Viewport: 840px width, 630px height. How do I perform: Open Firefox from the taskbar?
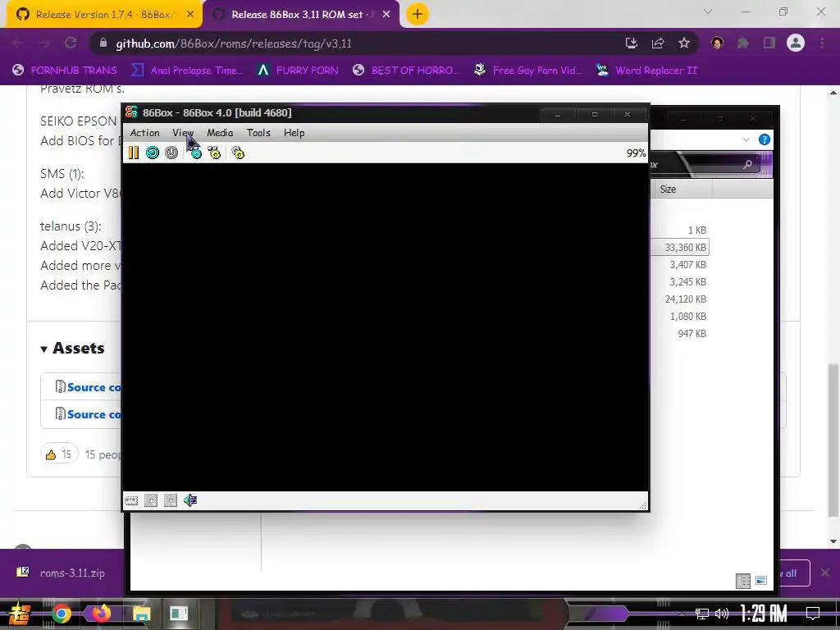(x=101, y=614)
